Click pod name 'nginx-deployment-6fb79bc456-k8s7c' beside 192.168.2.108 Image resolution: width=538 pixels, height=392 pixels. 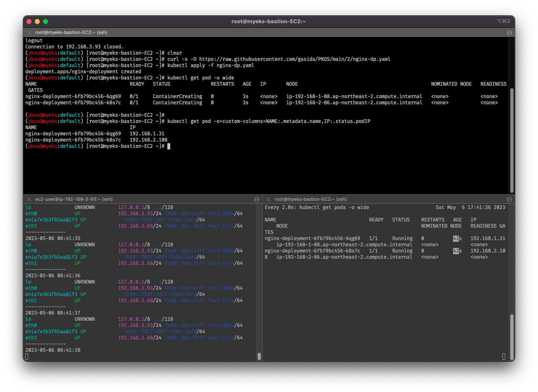(73, 140)
